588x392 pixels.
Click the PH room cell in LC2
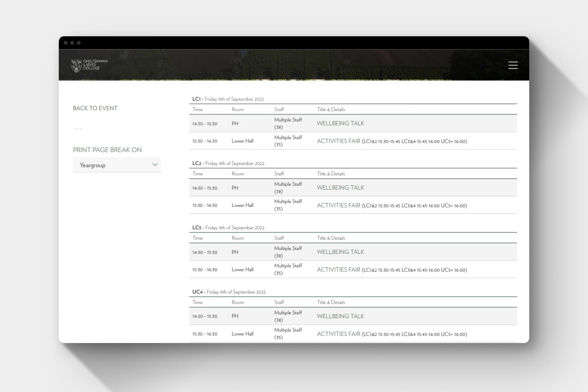pos(235,188)
